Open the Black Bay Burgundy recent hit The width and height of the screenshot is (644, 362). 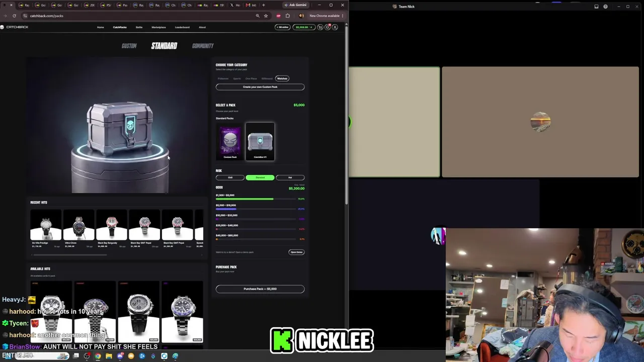(112, 229)
